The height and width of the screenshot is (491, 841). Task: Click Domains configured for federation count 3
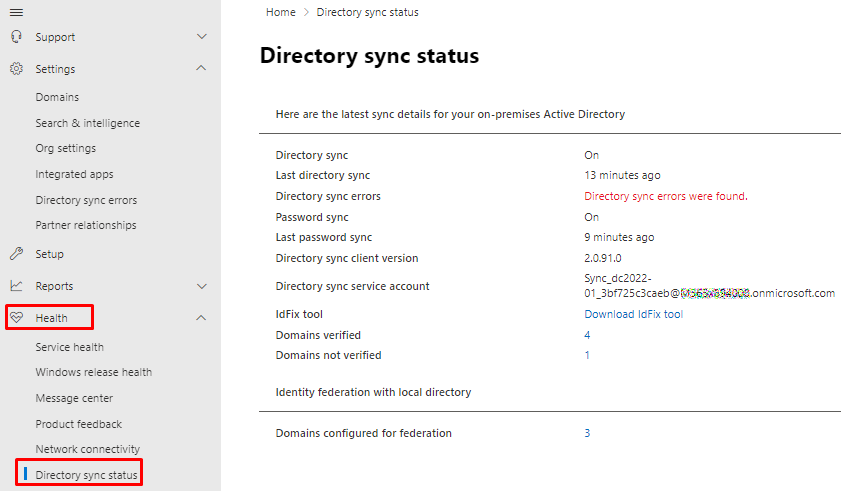pyautogui.click(x=587, y=433)
